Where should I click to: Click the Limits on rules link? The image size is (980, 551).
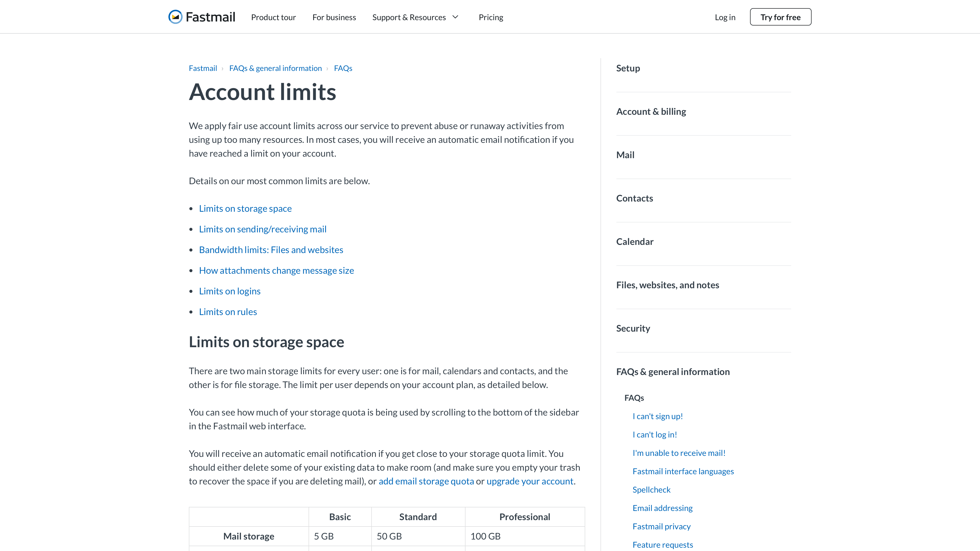228,311
